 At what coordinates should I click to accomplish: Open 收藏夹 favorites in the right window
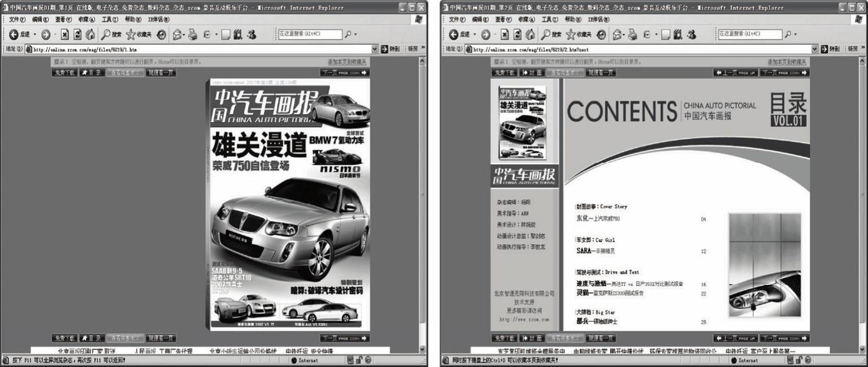coord(579,34)
